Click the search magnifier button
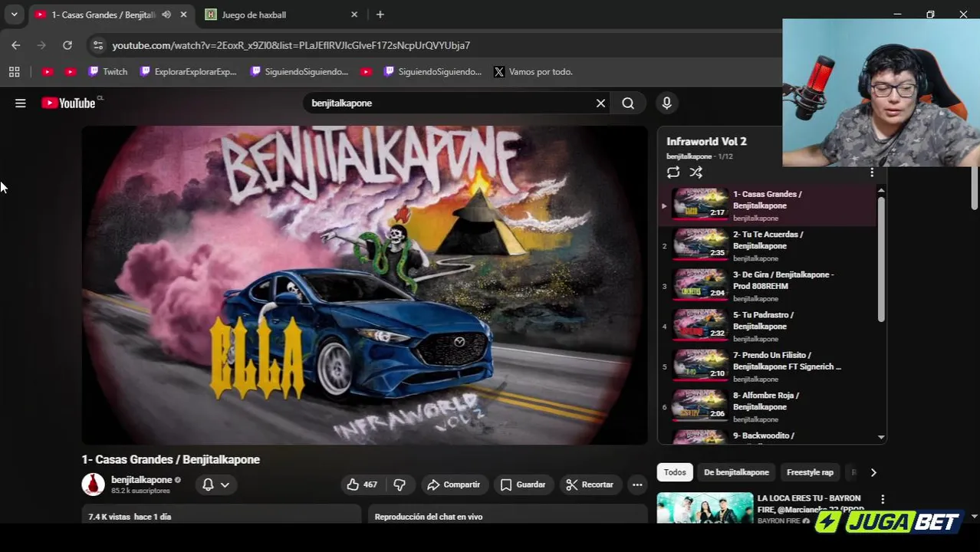The image size is (980, 552). point(628,103)
